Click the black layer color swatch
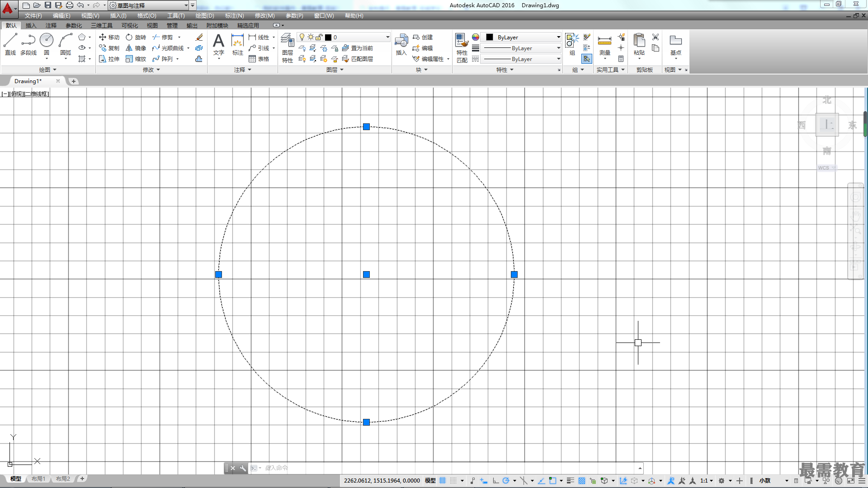Viewport: 868px width, 488px height. point(328,38)
